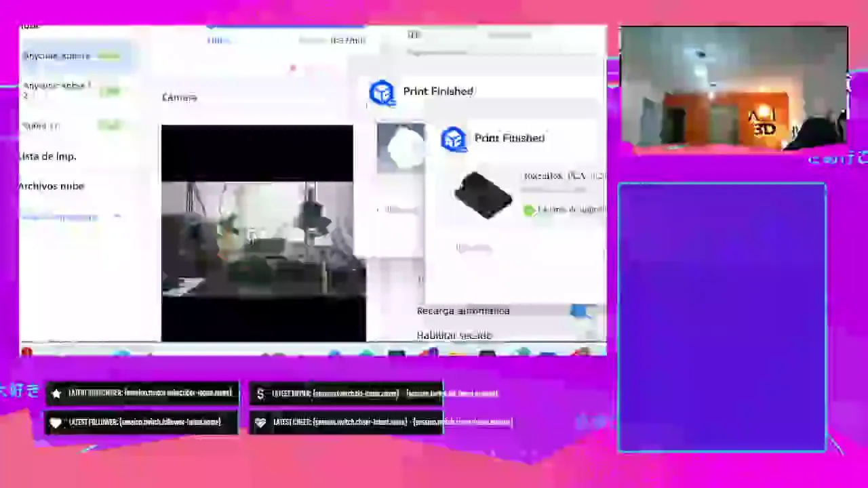The width and height of the screenshot is (868, 488).
Task: Click the gem icon on Latest Cheer widget
Action: (x=260, y=422)
